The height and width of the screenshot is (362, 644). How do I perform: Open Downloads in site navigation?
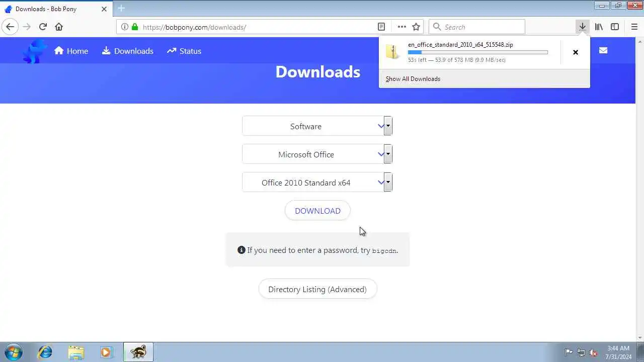click(x=127, y=51)
